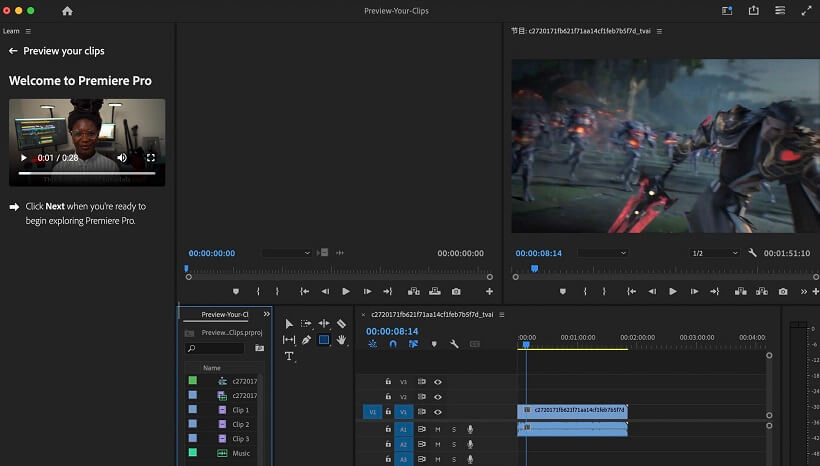This screenshot has height=466, width=820.
Task: Open Program monitor zoom level dropdown
Action: point(603,253)
